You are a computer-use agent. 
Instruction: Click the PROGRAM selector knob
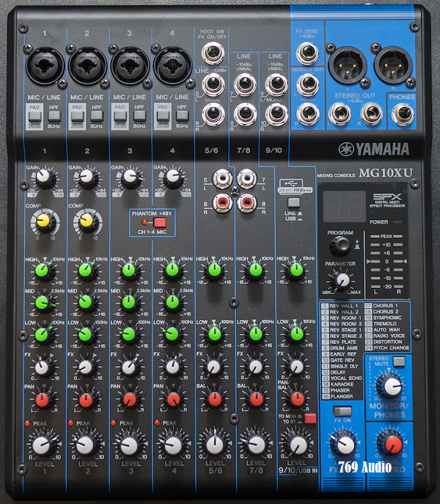point(340,246)
